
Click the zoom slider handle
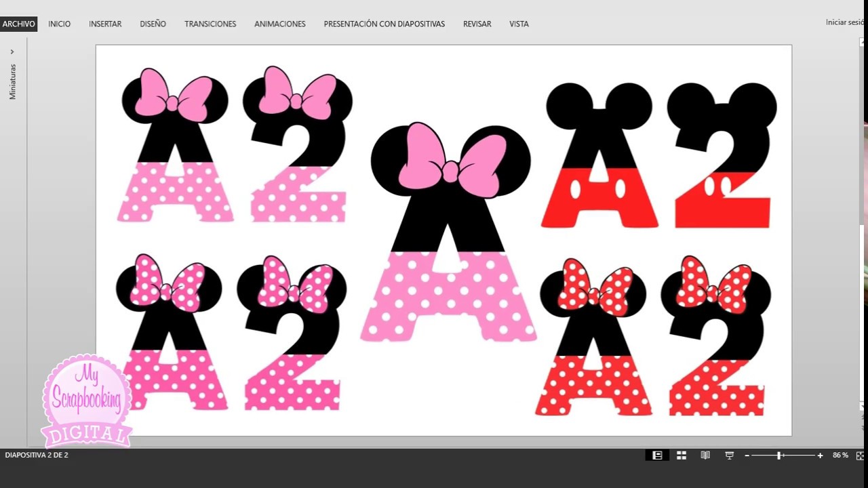pyautogui.click(x=778, y=455)
